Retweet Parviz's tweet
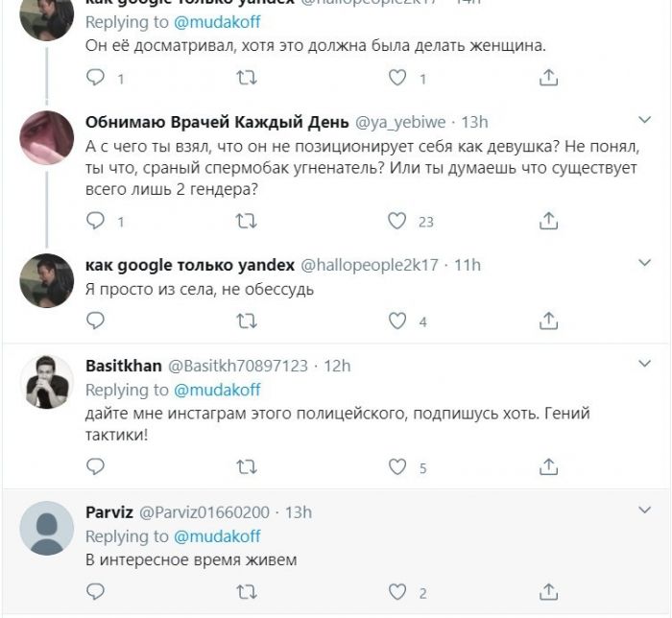This screenshot has height=618, width=672. click(x=247, y=591)
